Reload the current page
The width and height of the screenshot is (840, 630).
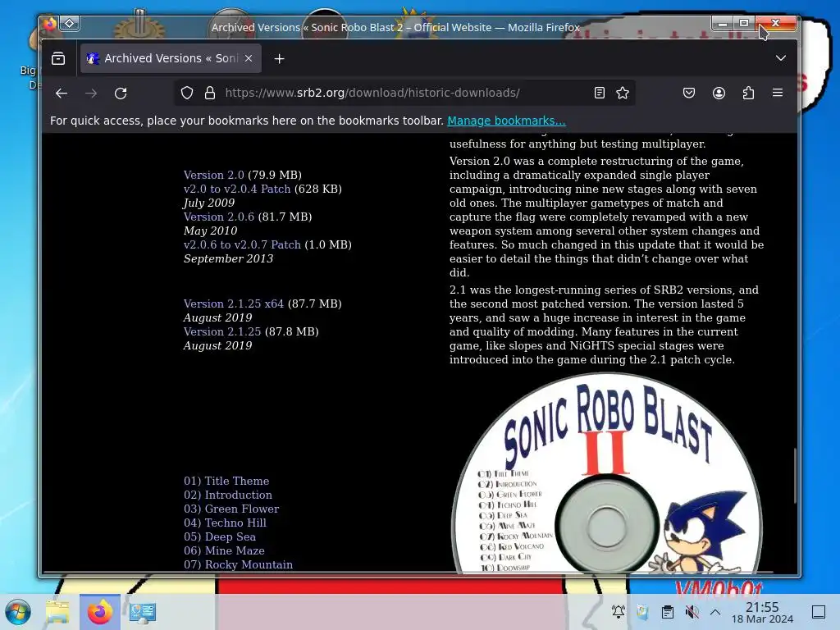(x=121, y=94)
